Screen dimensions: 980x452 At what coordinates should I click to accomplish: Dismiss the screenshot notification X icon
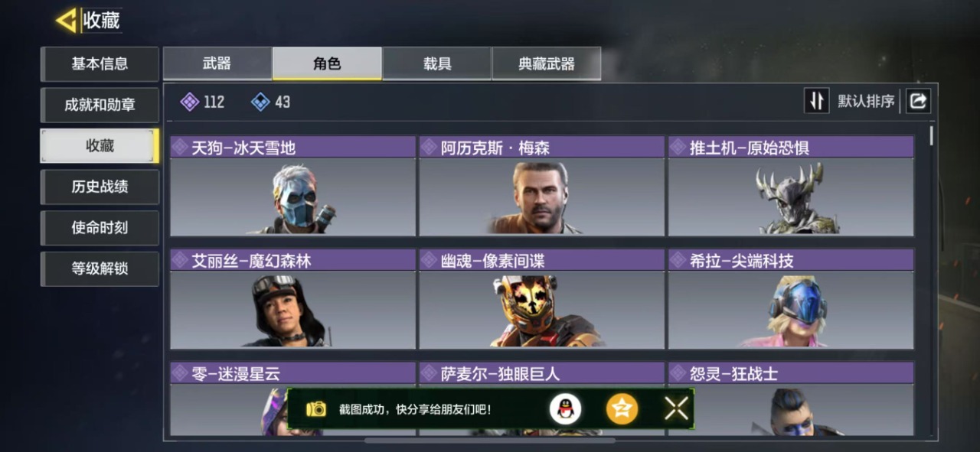(677, 408)
